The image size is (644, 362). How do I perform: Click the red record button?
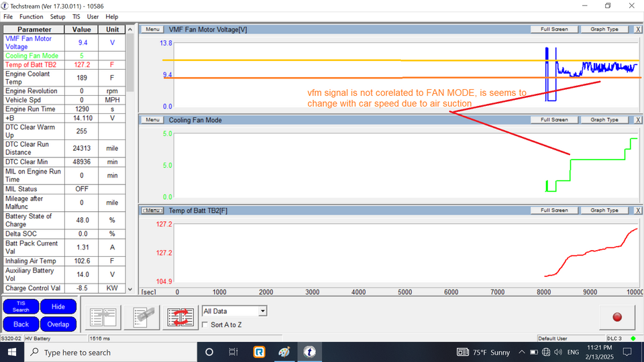(x=617, y=317)
